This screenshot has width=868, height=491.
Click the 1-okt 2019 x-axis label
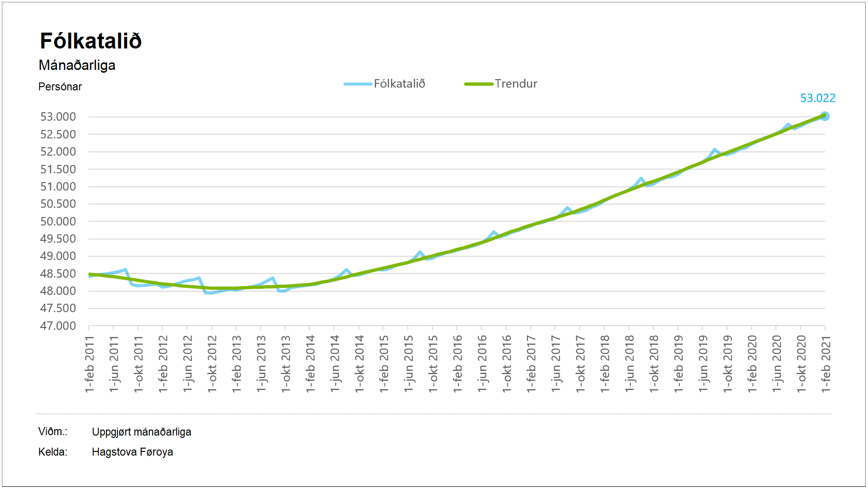728,364
